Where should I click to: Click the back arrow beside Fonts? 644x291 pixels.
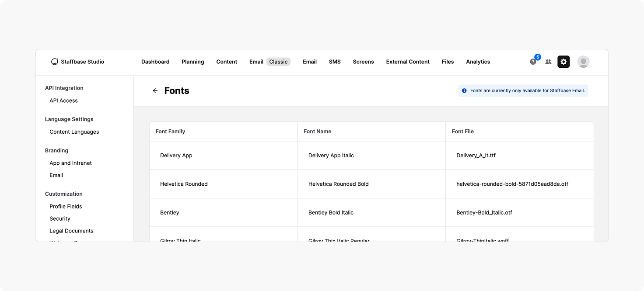point(155,91)
